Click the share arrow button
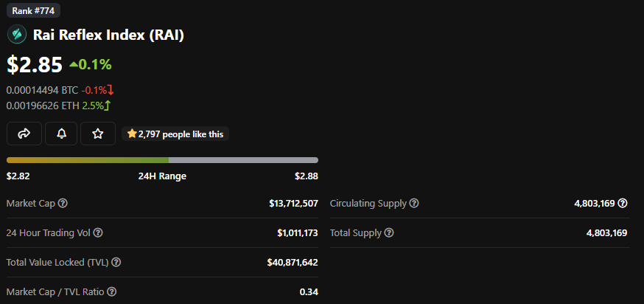644x304 pixels. (24, 134)
